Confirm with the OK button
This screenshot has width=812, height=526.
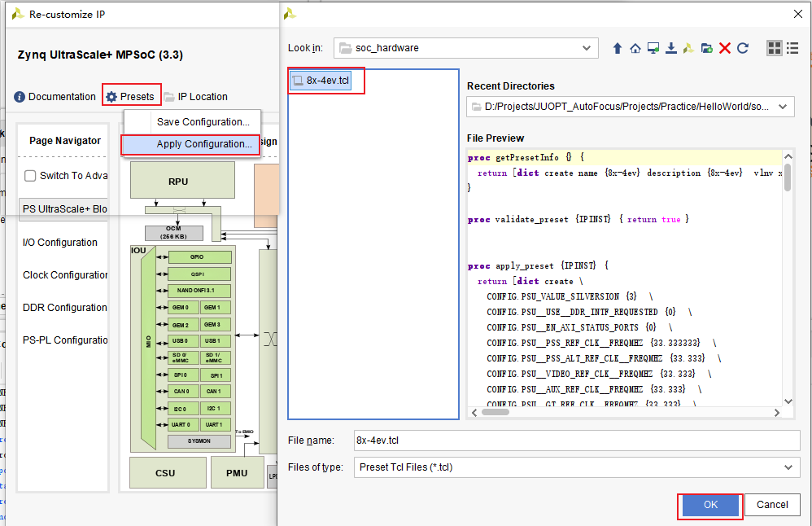click(710, 505)
